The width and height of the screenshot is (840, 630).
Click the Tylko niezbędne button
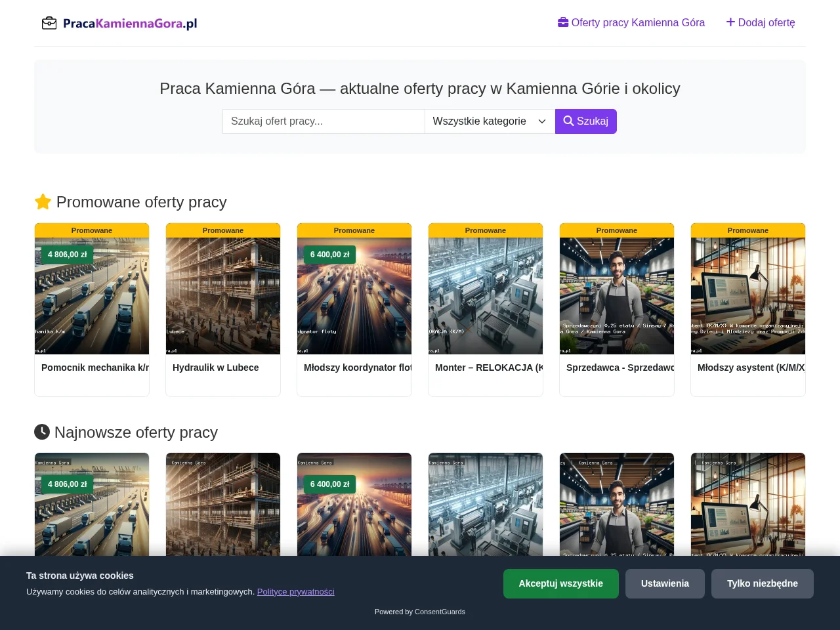click(x=763, y=583)
